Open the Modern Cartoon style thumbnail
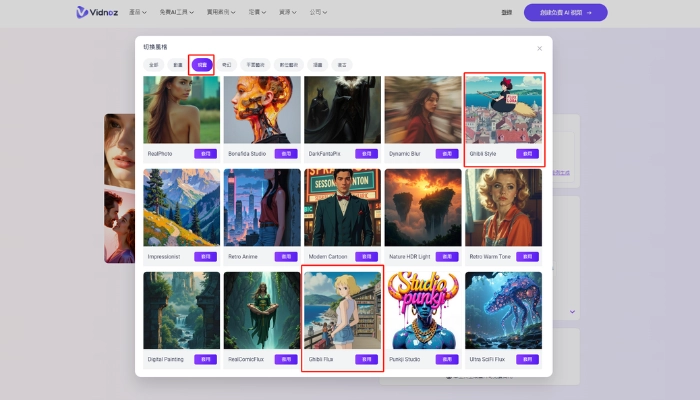This screenshot has width=700, height=400. (342, 208)
